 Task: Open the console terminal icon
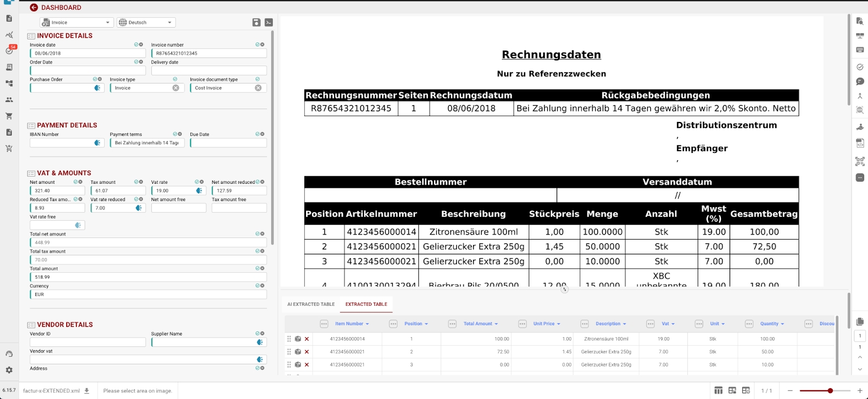point(269,22)
